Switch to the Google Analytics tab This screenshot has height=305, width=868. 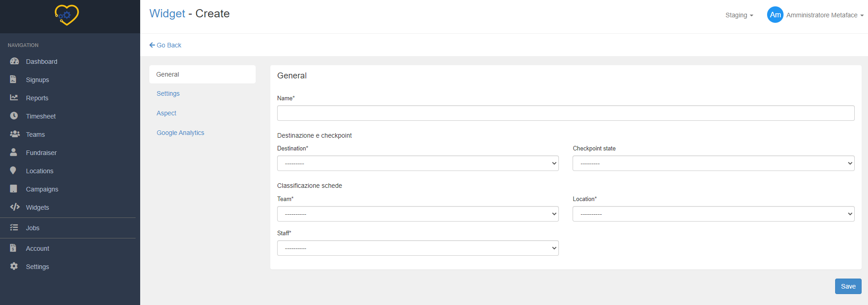(x=180, y=133)
